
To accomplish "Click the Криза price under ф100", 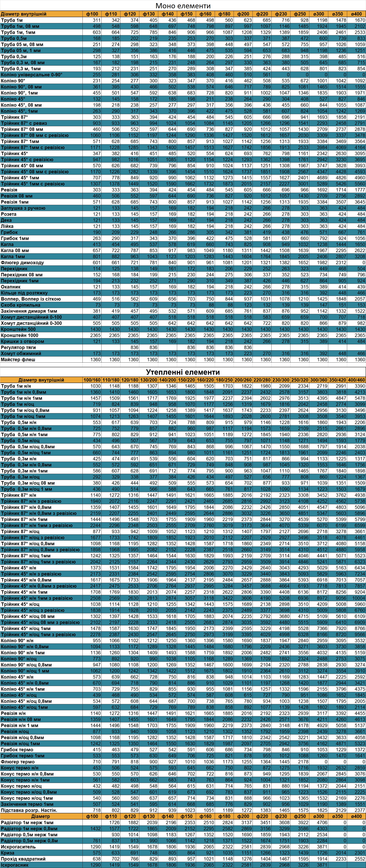I will 97,853.
